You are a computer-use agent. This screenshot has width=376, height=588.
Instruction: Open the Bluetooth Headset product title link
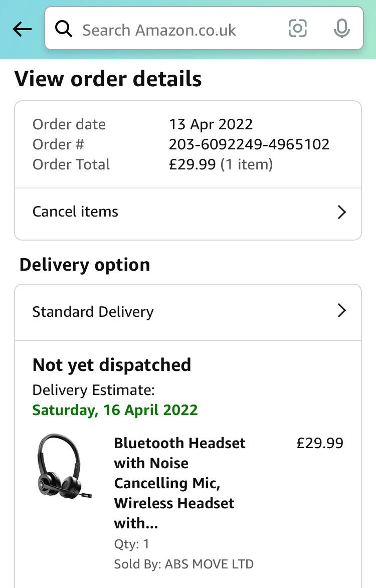click(x=179, y=483)
